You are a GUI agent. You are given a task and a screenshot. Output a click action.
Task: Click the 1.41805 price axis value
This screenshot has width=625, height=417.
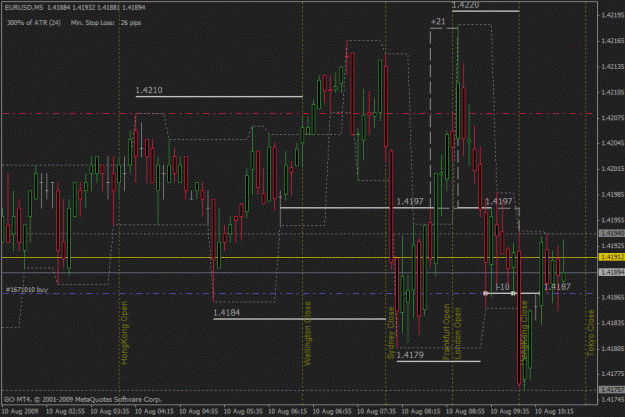613,348
